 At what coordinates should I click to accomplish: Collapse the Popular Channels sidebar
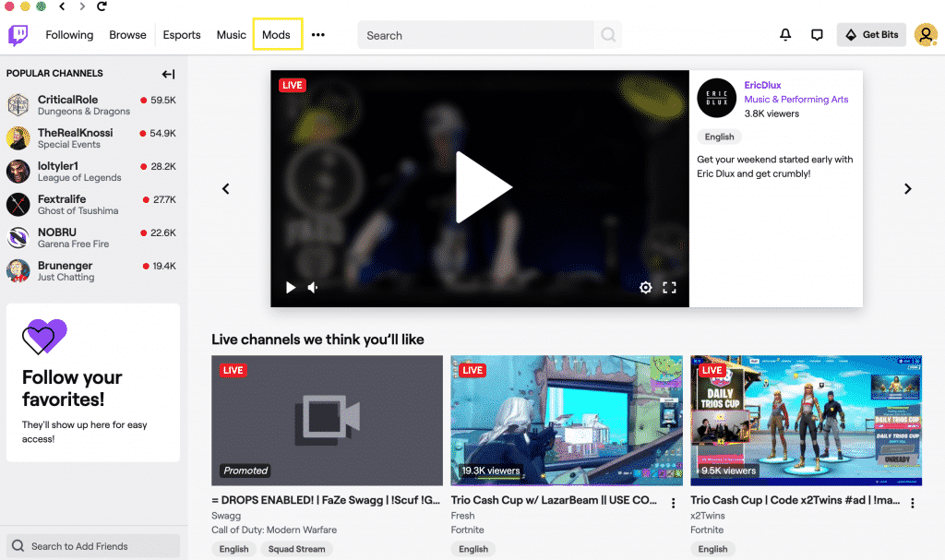point(168,74)
